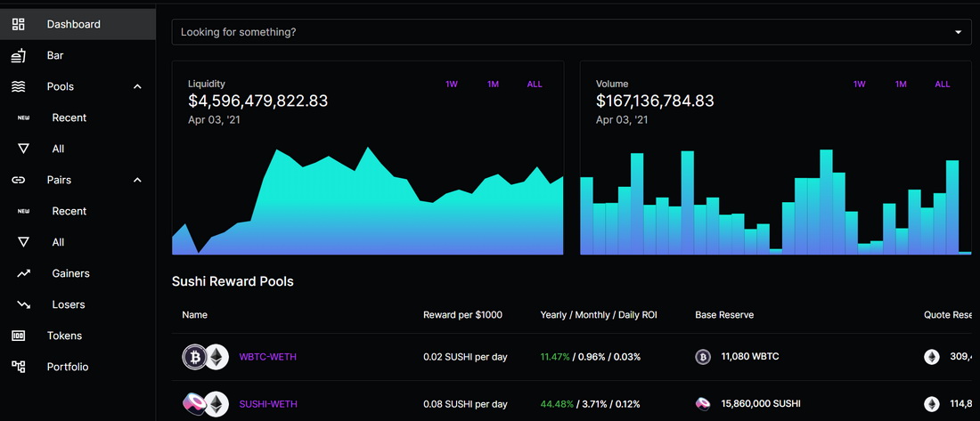Click the Pools waves icon

(x=18, y=87)
